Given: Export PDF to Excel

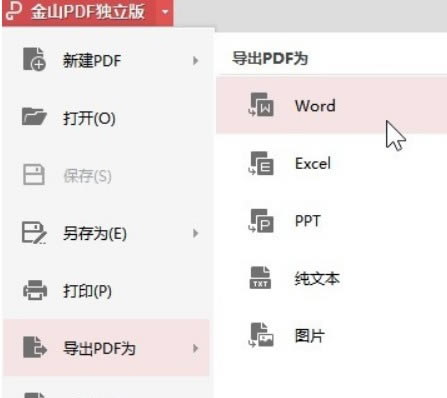Looking at the screenshot, I should (331, 163).
